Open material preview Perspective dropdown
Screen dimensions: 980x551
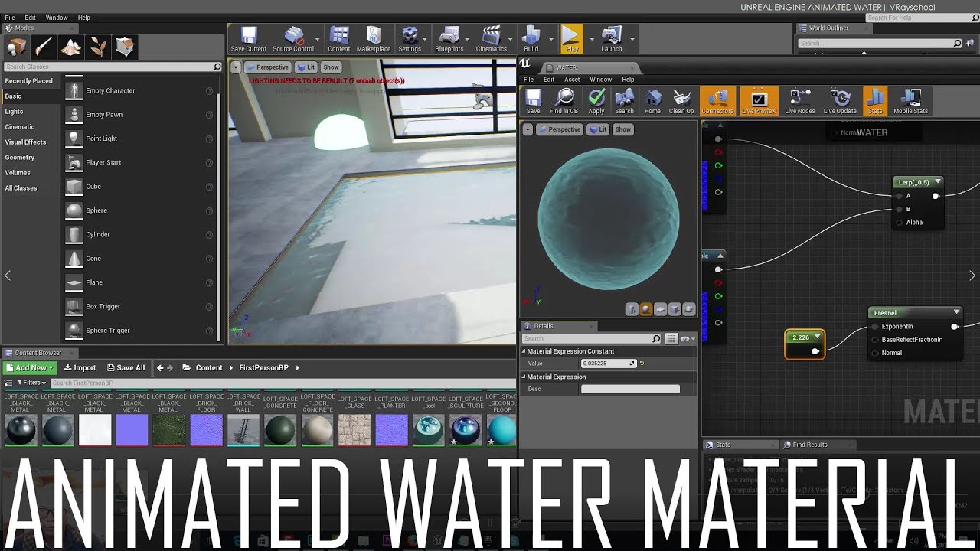pos(560,129)
